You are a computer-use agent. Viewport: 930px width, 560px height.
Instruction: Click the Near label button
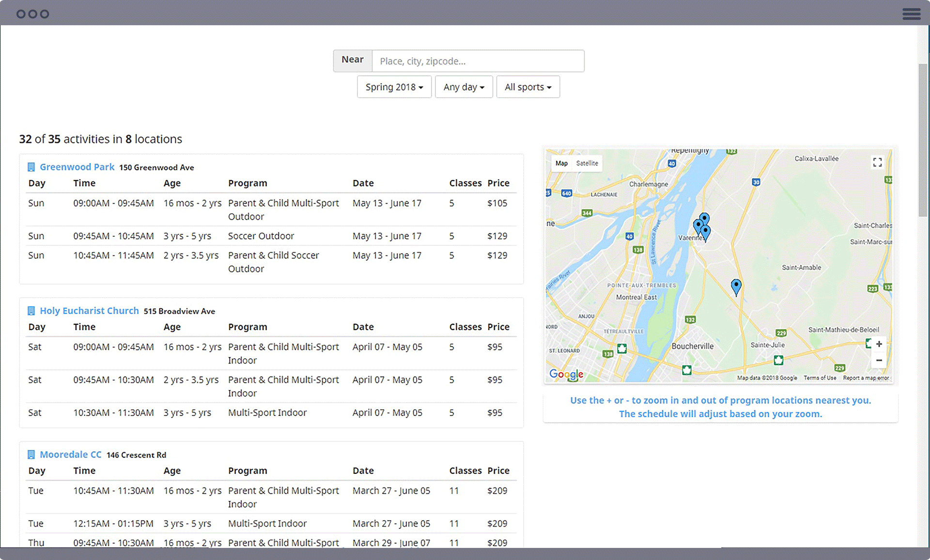(352, 61)
